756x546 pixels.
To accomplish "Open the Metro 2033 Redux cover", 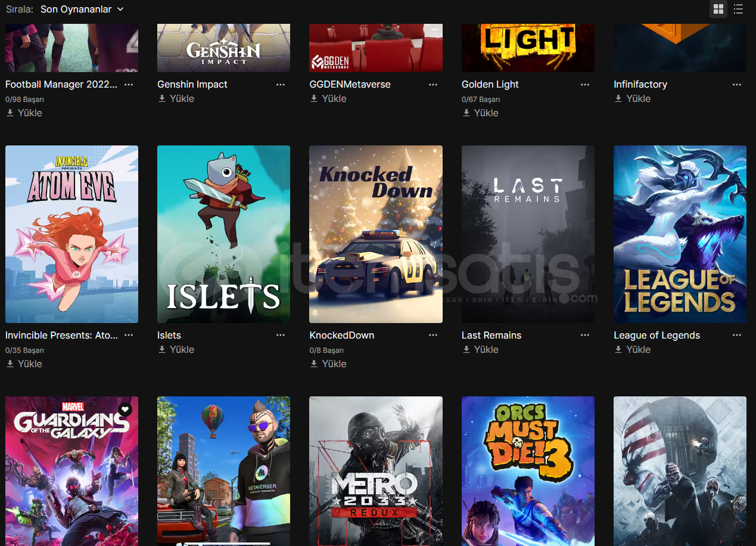I will click(376, 471).
